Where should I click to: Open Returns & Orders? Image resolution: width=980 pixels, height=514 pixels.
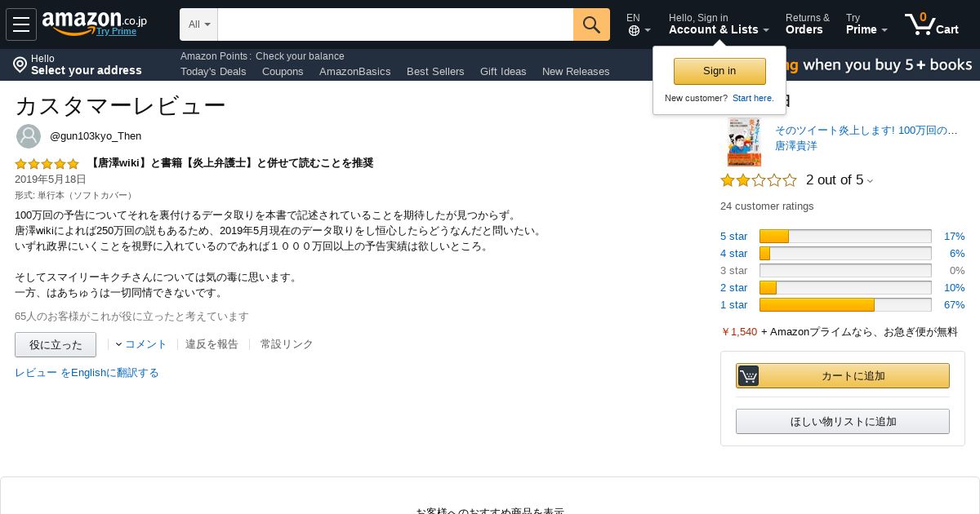(x=808, y=24)
